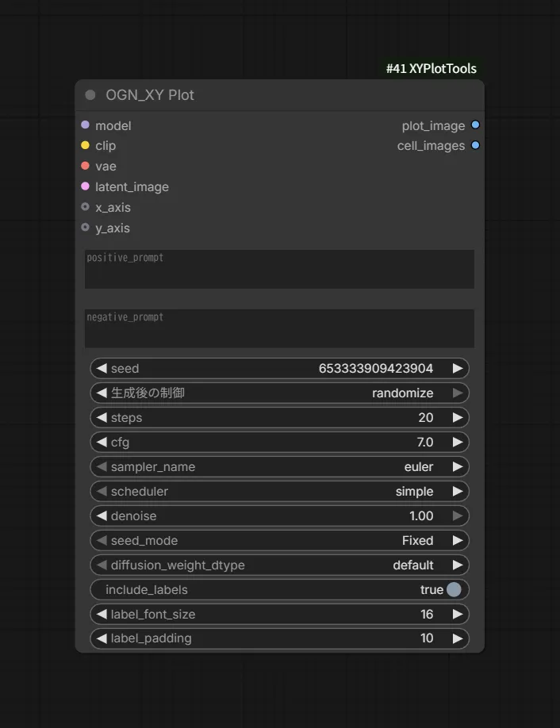The width and height of the screenshot is (560, 728).
Task: Decrease steps with left arrow
Action: pyautogui.click(x=102, y=417)
